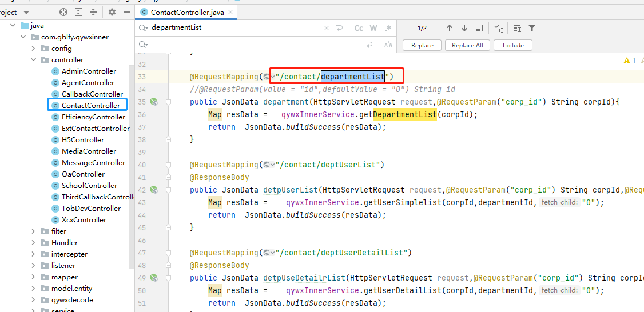The width and height of the screenshot is (644, 312).
Task: Click the departmentList search input field
Action: click(x=236, y=29)
